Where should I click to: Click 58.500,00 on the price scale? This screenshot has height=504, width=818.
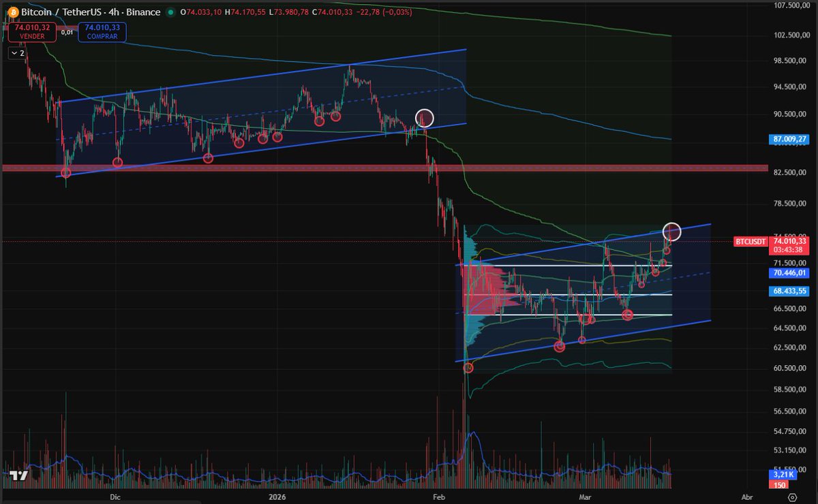791,390
